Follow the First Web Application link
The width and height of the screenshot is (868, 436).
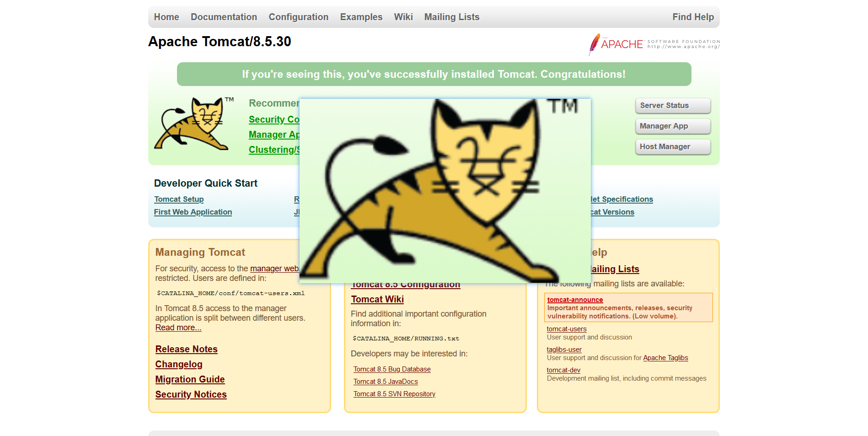click(193, 212)
